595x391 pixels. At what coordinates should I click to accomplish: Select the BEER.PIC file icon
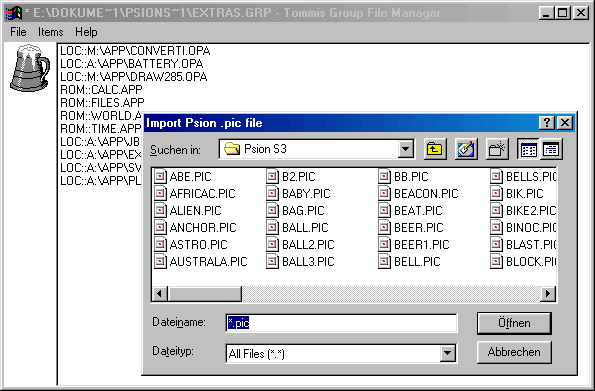pos(384,227)
